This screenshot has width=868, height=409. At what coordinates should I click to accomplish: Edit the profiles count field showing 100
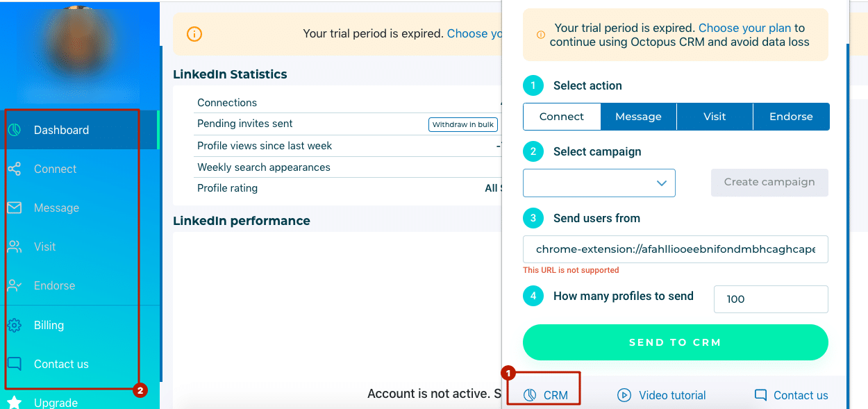point(771,299)
